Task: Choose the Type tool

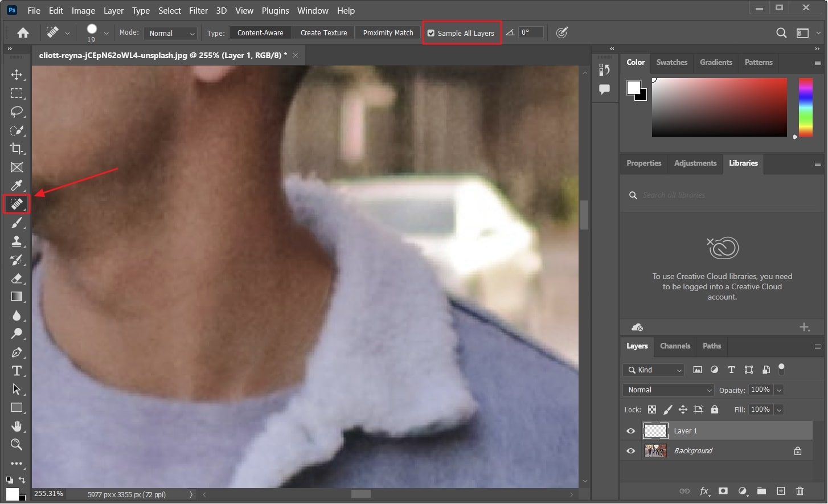Action: pos(17,371)
